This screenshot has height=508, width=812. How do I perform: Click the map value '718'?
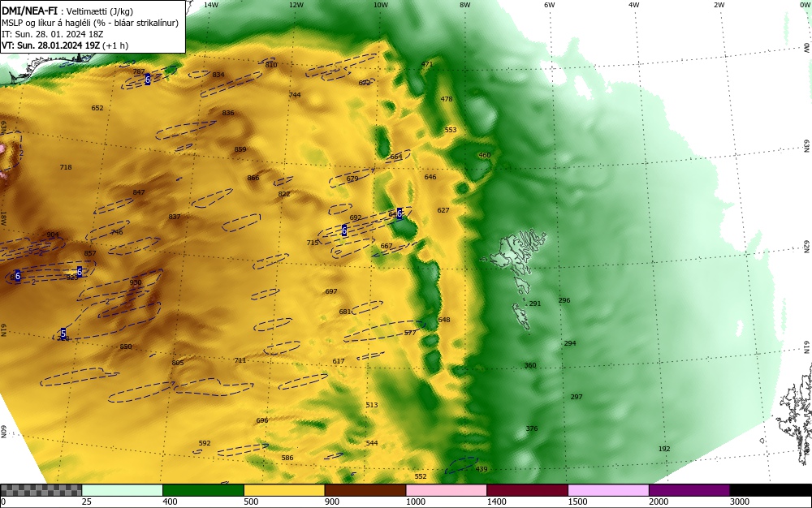point(66,168)
